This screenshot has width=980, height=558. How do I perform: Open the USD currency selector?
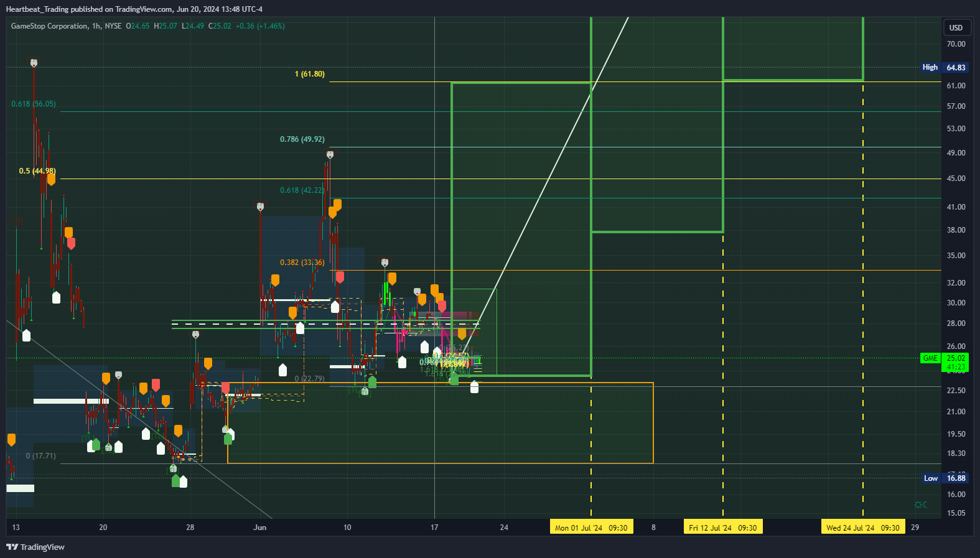[x=956, y=27]
